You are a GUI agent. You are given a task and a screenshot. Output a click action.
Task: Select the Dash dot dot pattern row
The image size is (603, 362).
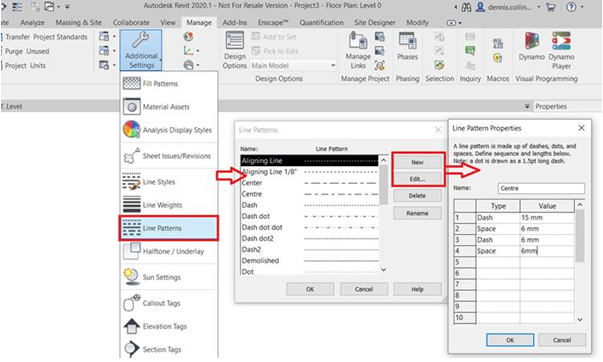310,227
